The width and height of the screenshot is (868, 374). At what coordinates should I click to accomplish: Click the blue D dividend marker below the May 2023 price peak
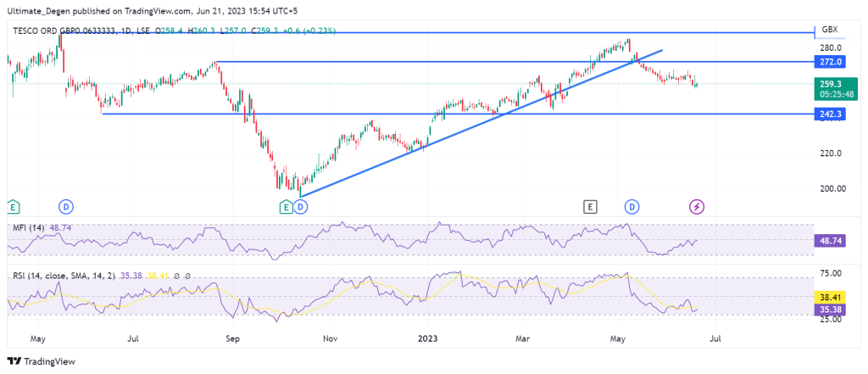pos(632,207)
